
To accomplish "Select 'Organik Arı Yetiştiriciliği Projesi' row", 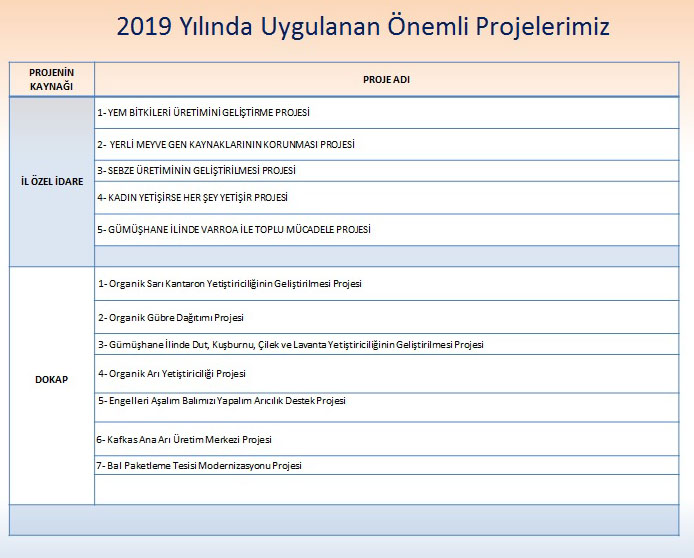I will 386,374.
